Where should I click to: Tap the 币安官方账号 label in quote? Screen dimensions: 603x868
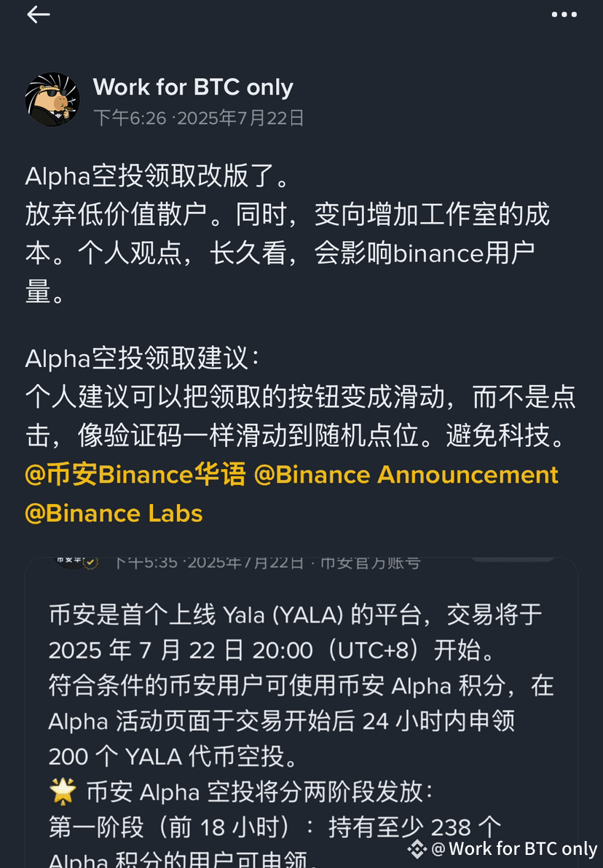371,563
